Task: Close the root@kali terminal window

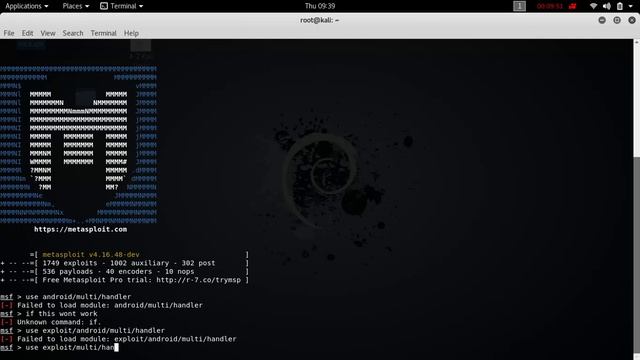Action: point(632,20)
